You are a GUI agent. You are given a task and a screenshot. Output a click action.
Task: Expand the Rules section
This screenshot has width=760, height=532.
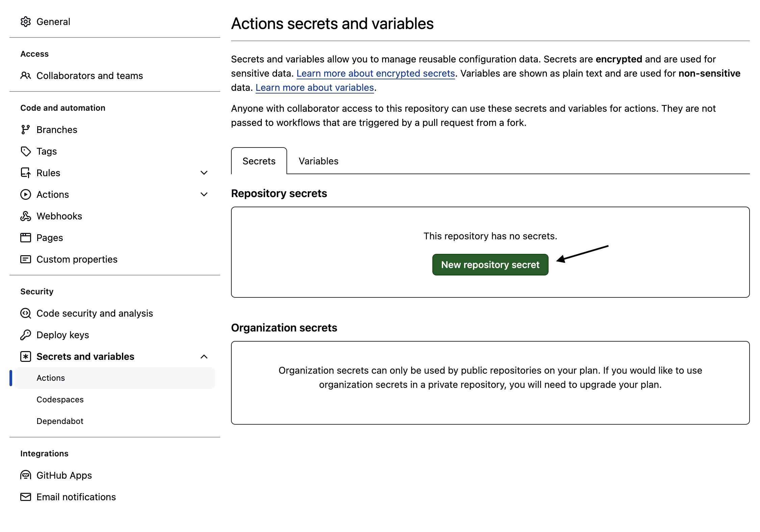pyautogui.click(x=204, y=173)
